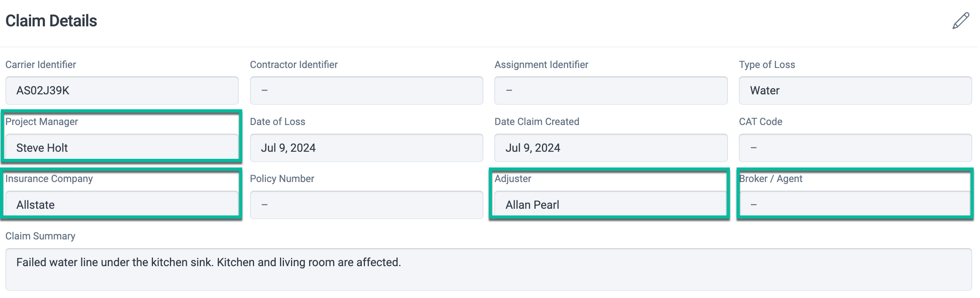Click the Claim Summary label

tap(40, 236)
